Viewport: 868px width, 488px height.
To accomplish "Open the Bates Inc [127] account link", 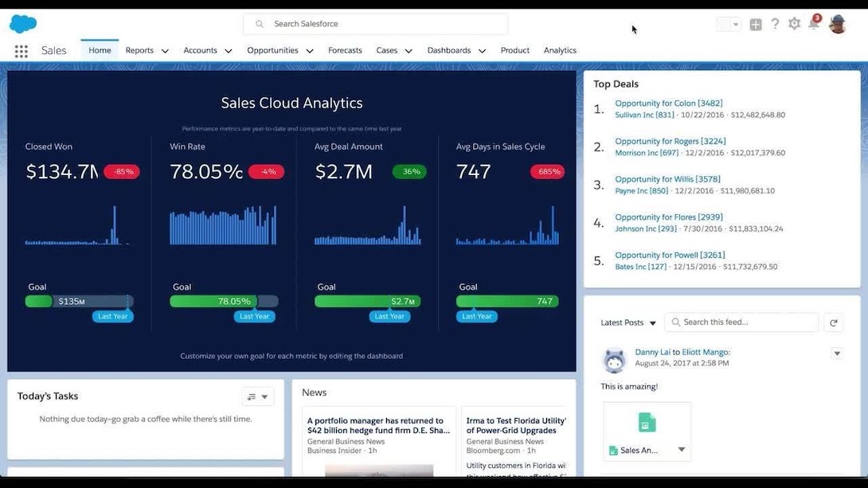I will click(640, 267).
